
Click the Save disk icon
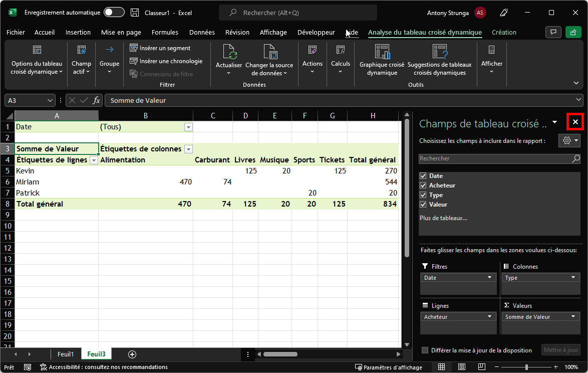(135, 13)
